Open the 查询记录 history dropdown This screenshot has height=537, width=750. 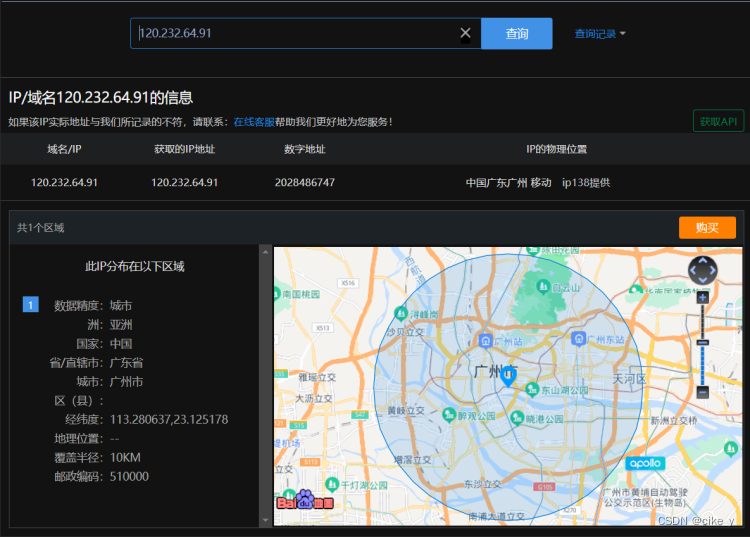pyautogui.click(x=600, y=33)
